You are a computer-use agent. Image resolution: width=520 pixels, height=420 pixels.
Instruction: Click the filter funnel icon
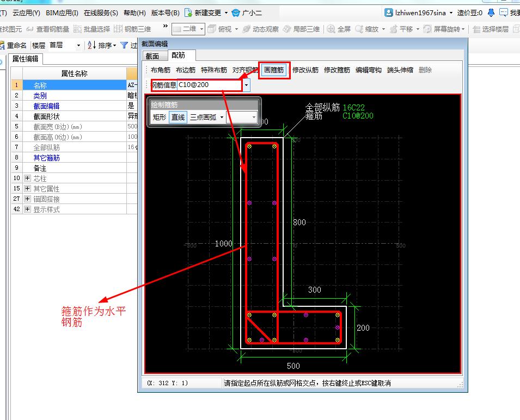click(x=124, y=45)
